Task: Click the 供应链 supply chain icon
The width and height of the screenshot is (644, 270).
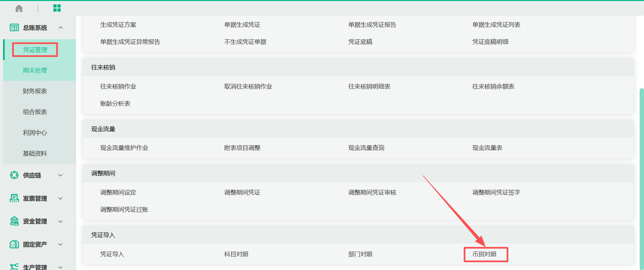Action: tap(14, 175)
